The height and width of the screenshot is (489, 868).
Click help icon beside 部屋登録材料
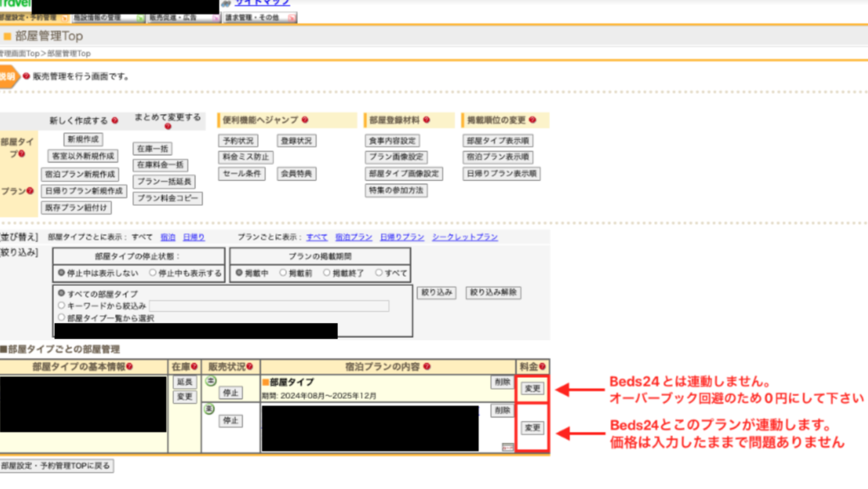point(426,120)
